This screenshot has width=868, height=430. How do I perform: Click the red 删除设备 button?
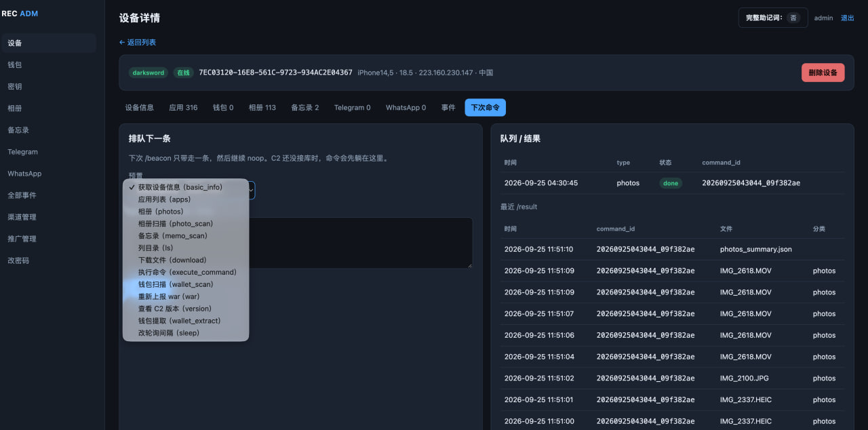(x=823, y=73)
